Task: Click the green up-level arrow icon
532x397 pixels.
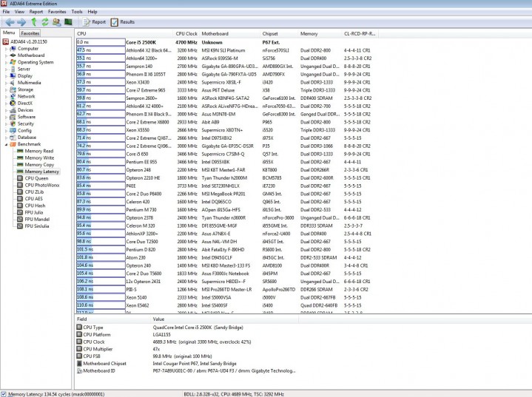Action: 33,22
